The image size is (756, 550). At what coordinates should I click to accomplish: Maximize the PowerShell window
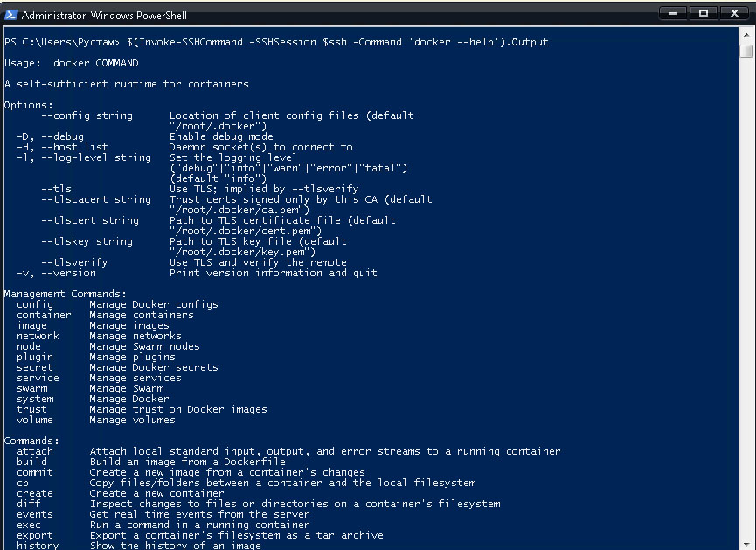(x=704, y=15)
